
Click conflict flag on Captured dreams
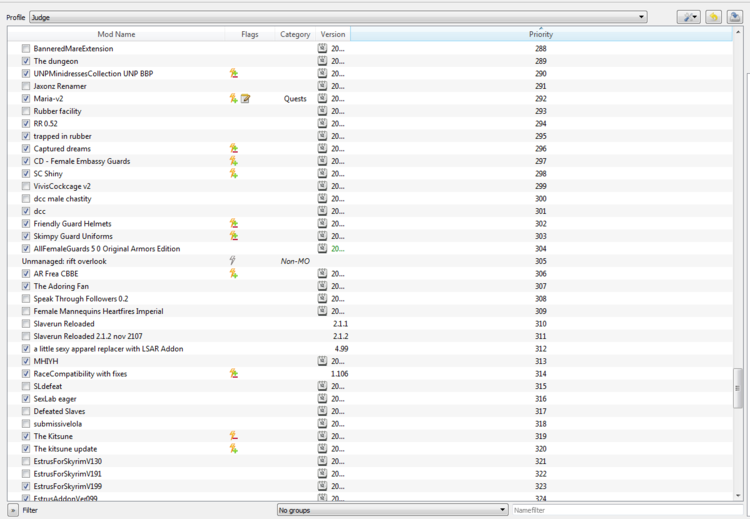233,149
